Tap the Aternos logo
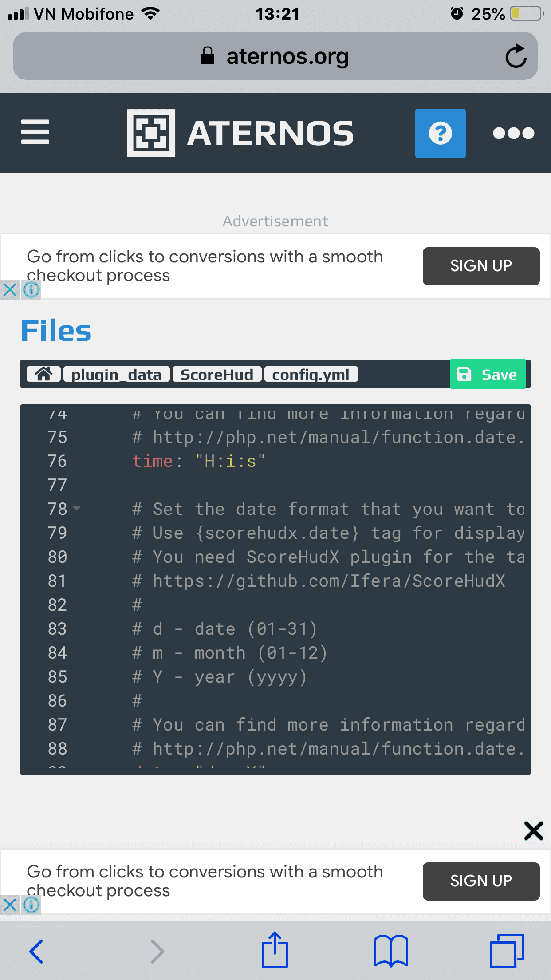The height and width of the screenshot is (980, 551). tap(240, 133)
